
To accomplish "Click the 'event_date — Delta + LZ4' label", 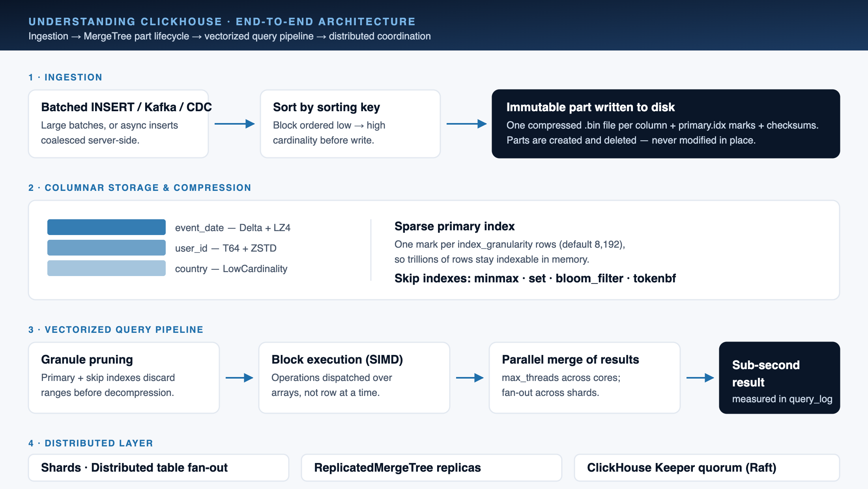I will click(233, 228).
